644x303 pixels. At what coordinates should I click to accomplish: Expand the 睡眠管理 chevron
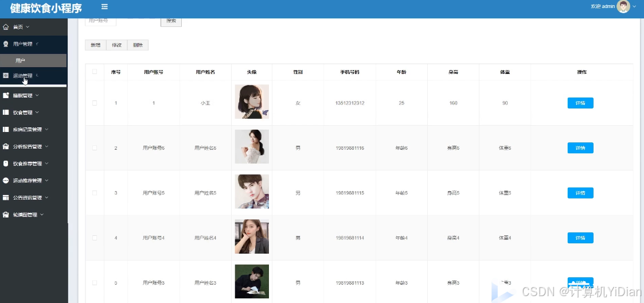[37, 95]
